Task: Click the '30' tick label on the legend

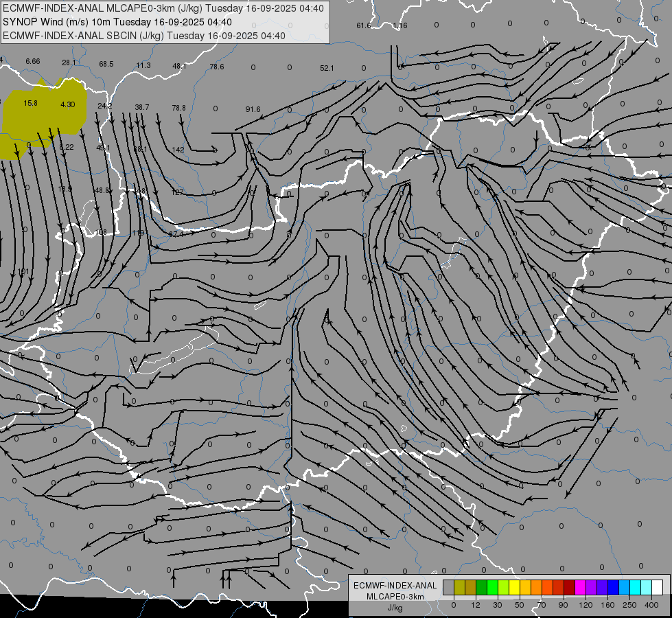Action: (498, 605)
